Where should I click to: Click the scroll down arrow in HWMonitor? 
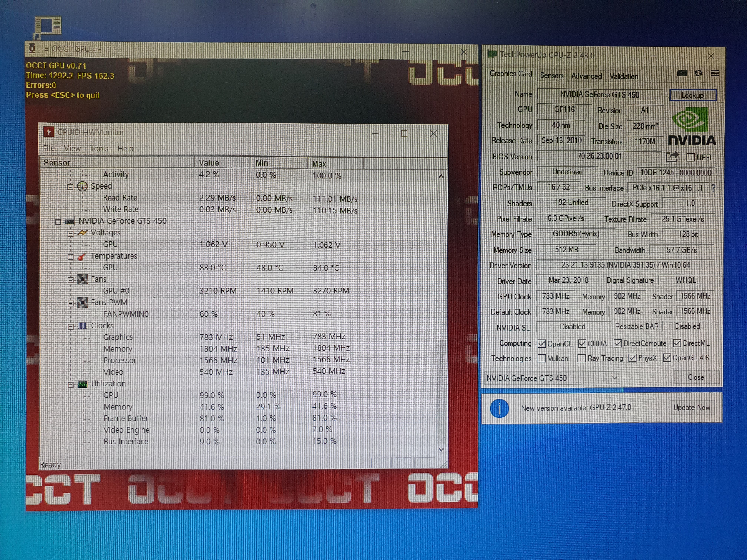(441, 449)
